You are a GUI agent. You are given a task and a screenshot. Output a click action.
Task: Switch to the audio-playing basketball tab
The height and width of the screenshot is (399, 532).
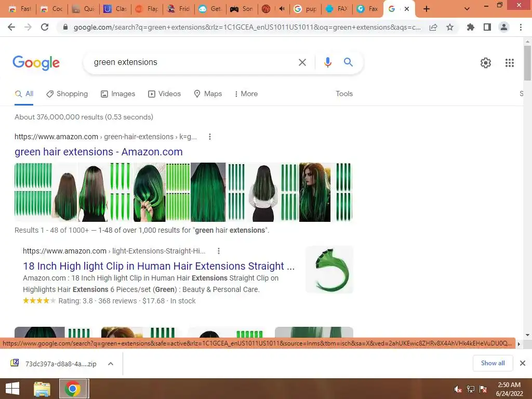pos(273,9)
